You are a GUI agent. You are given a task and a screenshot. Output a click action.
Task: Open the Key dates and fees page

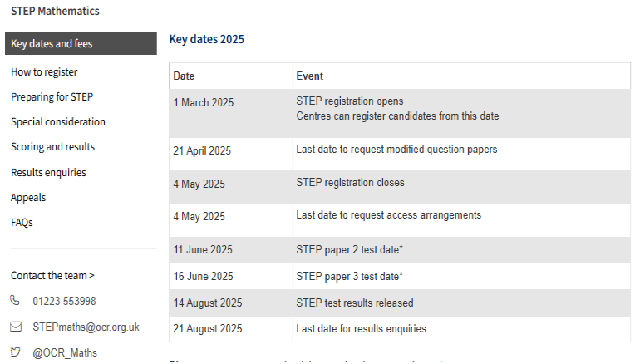tap(81, 44)
